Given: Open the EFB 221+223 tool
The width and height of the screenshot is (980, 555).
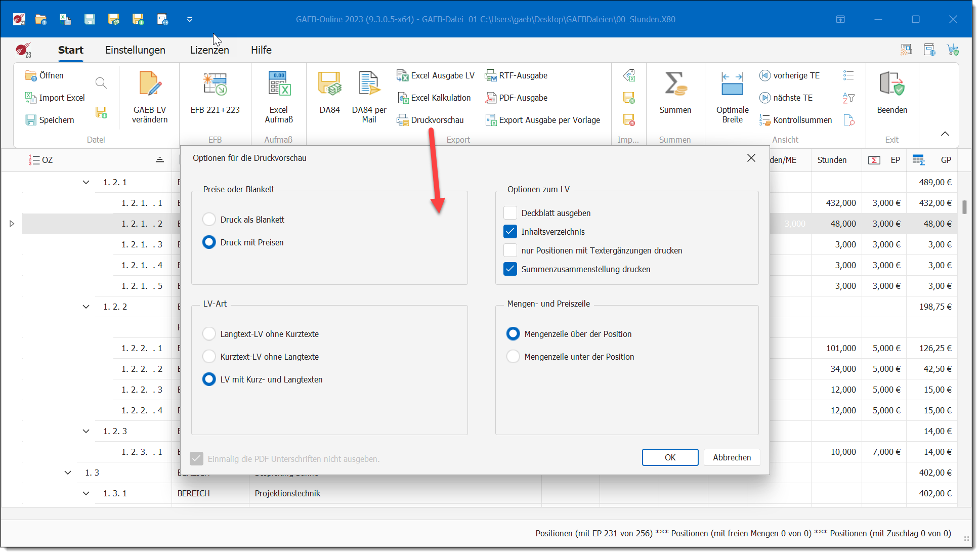Looking at the screenshot, I should [215, 85].
